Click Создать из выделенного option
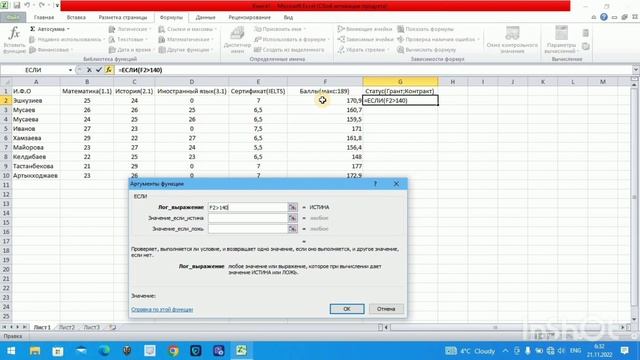The image size is (640, 360). tap(289, 50)
